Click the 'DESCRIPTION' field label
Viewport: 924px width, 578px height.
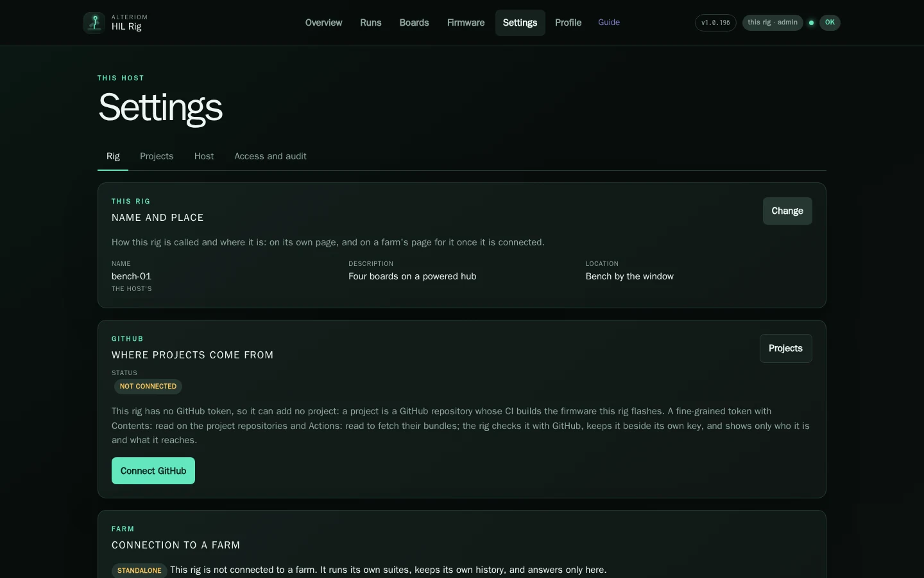click(371, 264)
